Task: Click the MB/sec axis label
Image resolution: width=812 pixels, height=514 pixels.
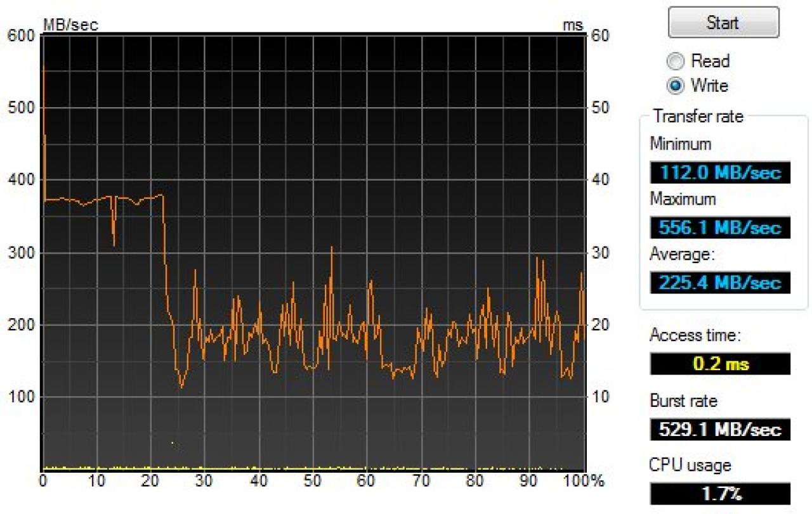Action: (x=70, y=25)
